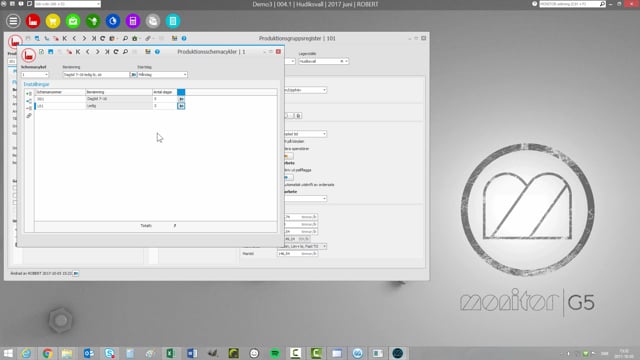
Task: Click the Benämning input field
Action: pyautogui.click(x=96, y=75)
